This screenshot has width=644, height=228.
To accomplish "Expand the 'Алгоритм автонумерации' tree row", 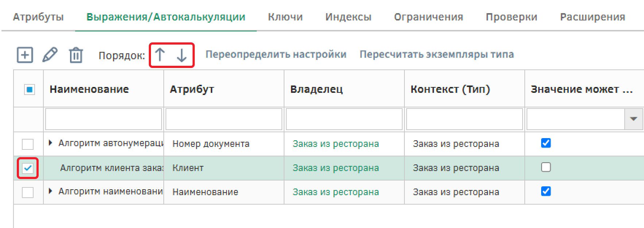I will 51,143.
